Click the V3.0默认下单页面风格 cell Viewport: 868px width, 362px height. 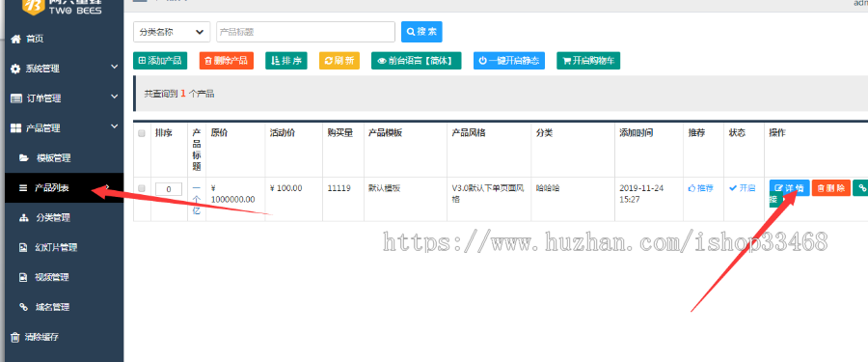click(488, 194)
